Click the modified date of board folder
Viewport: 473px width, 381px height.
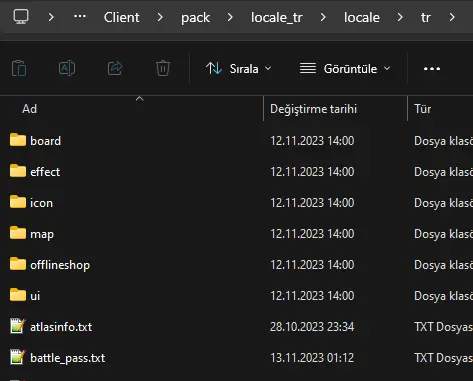pos(312,141)
